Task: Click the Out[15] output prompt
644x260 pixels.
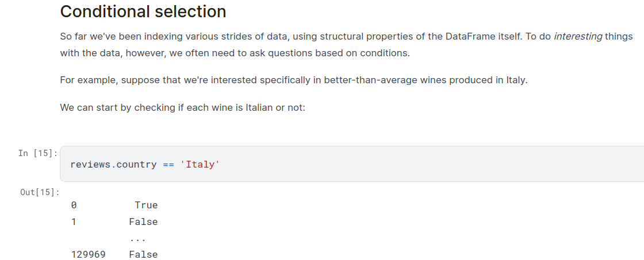Action: tap(40, 192)
